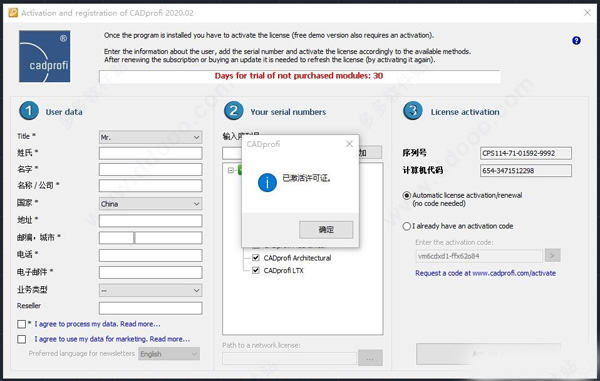Select I already have an activation code
This screenshot has width=600, height=381.
406,226
